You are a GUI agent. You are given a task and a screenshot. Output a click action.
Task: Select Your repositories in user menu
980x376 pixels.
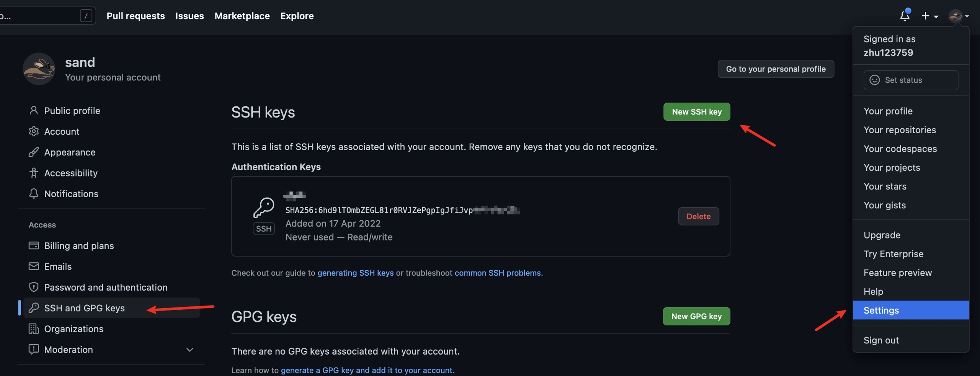[911, 130]
